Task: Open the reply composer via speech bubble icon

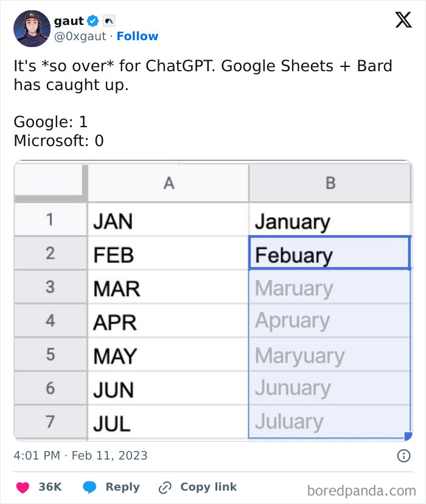Action: (x=92, y=486)
